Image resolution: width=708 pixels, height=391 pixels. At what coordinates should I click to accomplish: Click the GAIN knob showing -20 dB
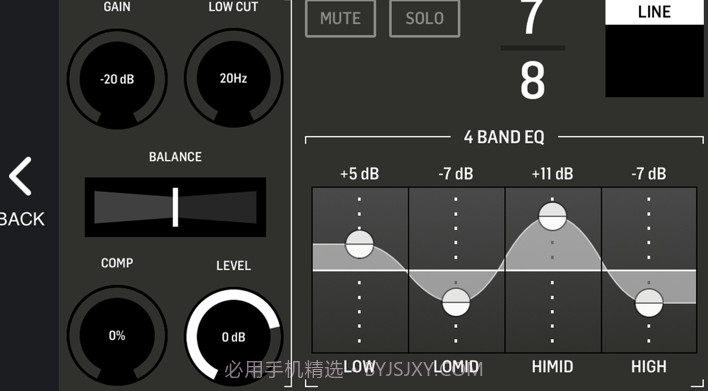click(117, 79)
